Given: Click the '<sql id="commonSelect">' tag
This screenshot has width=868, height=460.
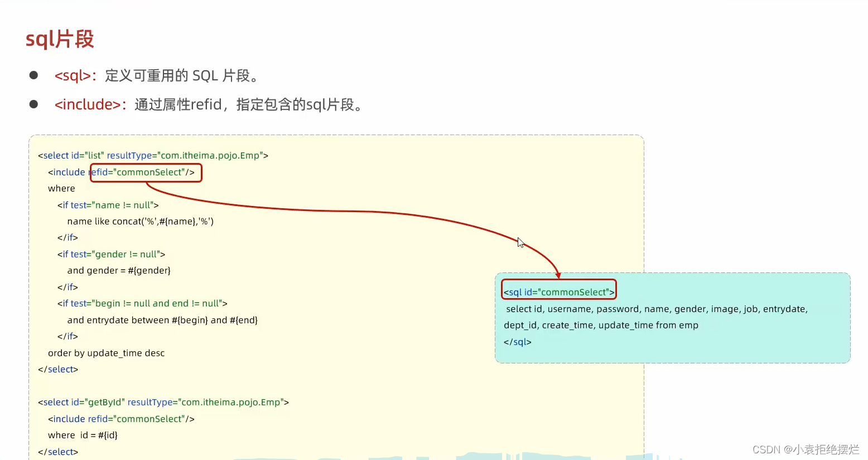Looking at the screenshot, I should coord(559,292).
